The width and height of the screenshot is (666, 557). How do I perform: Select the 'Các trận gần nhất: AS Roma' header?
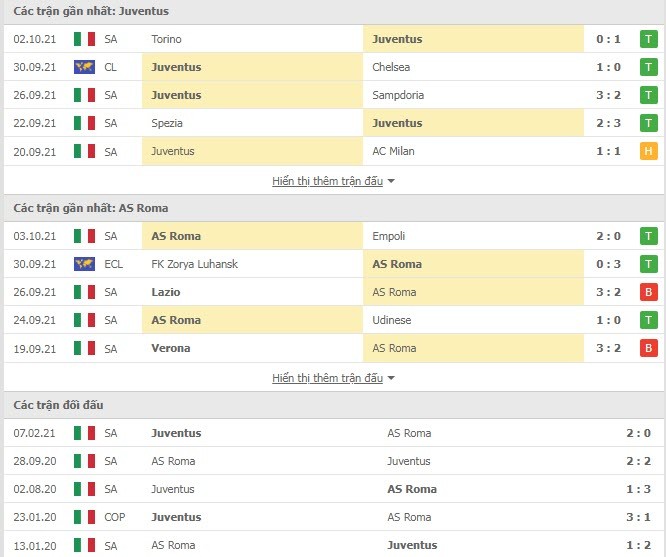click(90, 208)
